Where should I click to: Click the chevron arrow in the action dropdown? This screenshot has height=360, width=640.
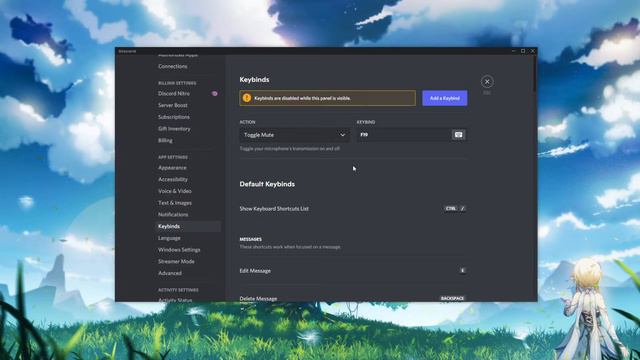pyautogui.click(x=342, y=135)
